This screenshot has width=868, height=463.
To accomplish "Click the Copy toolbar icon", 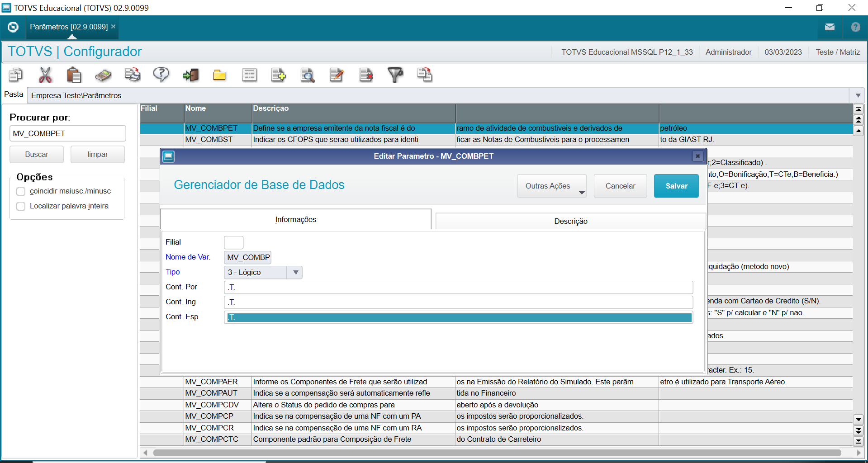I will (x=16, y=75).
